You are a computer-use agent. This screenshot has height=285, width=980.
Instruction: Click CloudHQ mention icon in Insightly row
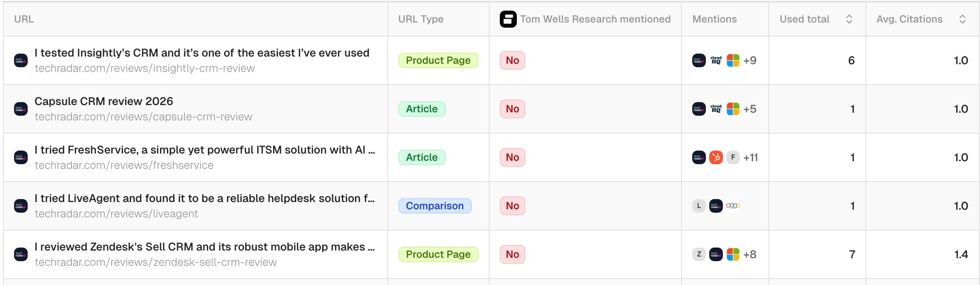[716, 60]
